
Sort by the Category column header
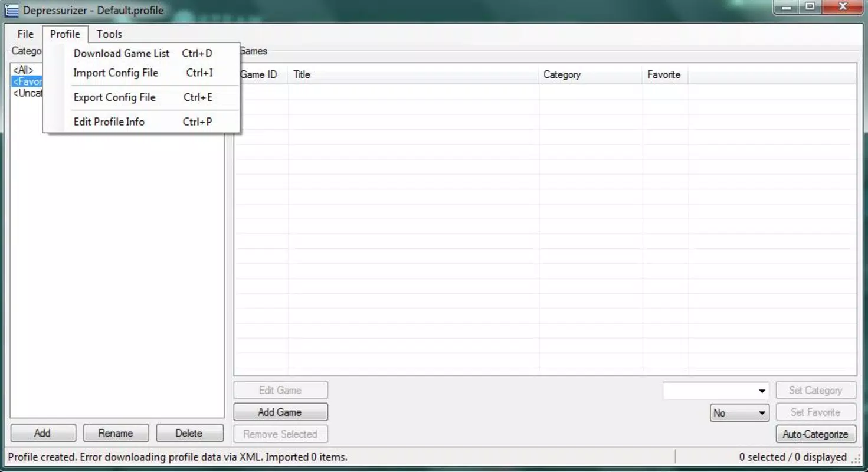click(x=590, y=74)
